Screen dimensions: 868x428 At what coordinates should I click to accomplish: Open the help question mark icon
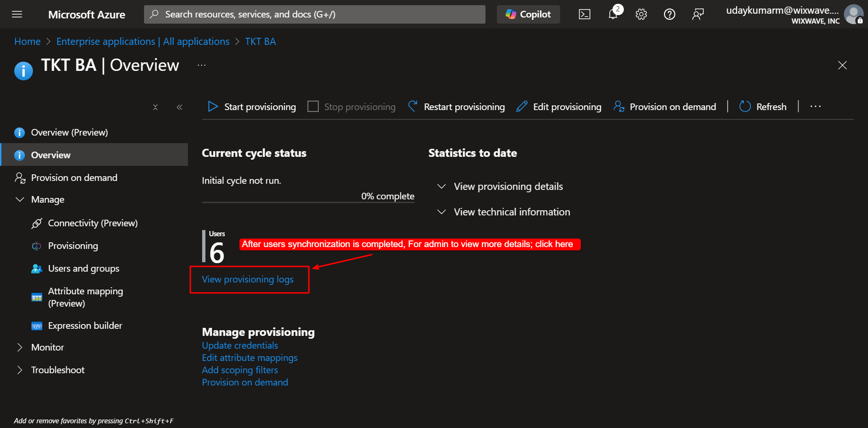point(670,14)
